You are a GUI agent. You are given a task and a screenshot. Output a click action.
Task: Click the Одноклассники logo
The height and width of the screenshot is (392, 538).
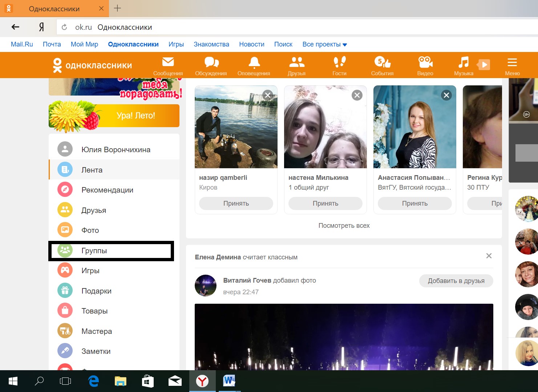coord(92,65)
